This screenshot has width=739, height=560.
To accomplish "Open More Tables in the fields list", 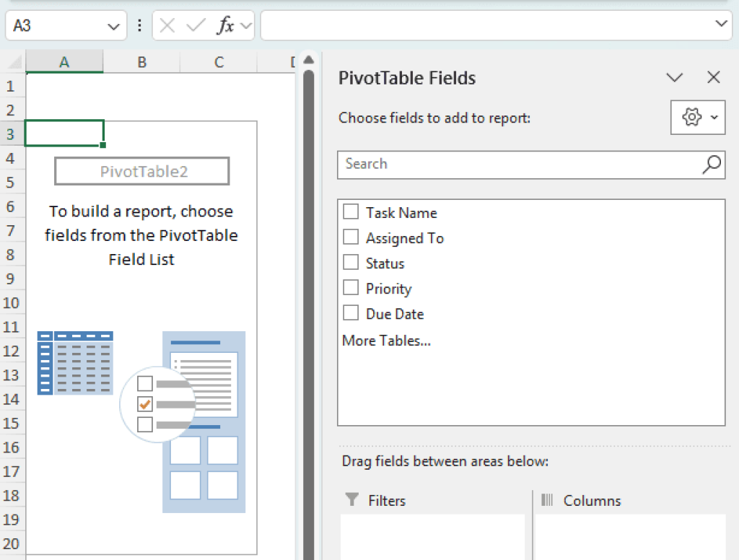I will [386, 340].
